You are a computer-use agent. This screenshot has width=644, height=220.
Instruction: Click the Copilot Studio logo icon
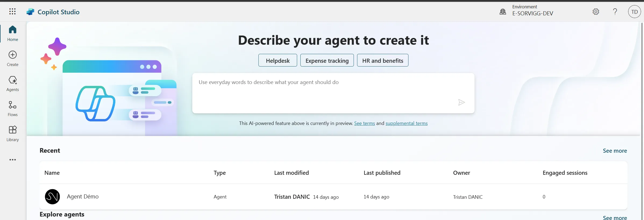(30, 12)
